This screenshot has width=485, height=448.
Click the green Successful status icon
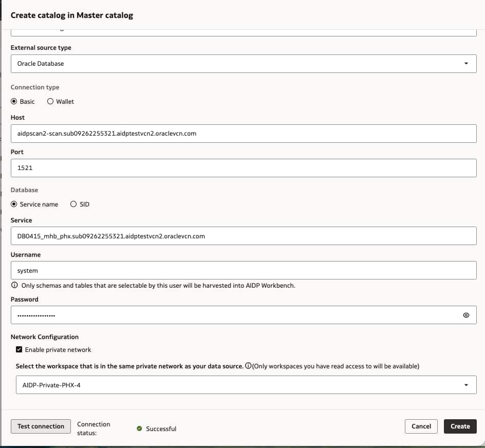[x=139, y=428]
